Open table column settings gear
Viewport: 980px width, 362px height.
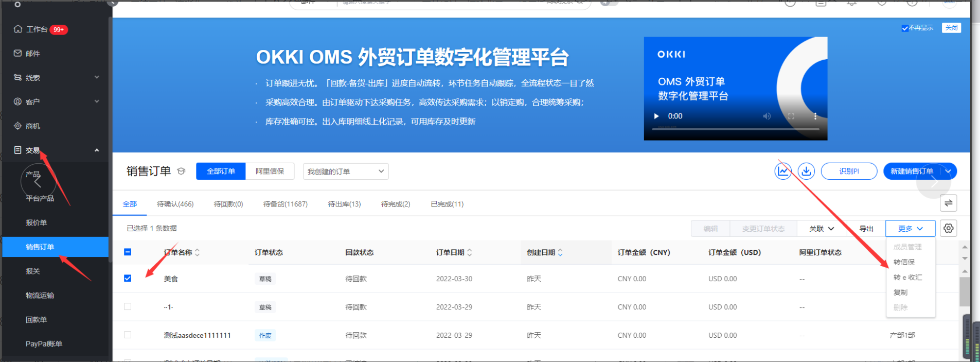[x=949, y=228]
